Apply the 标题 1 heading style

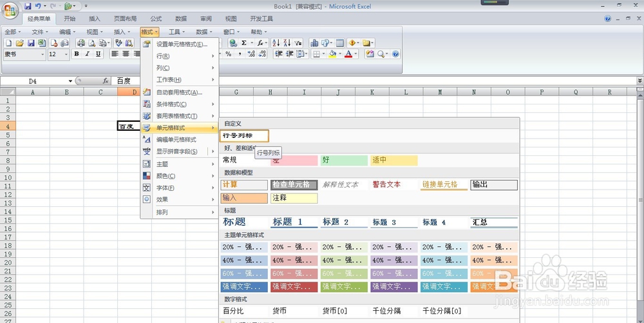[294, 222]
